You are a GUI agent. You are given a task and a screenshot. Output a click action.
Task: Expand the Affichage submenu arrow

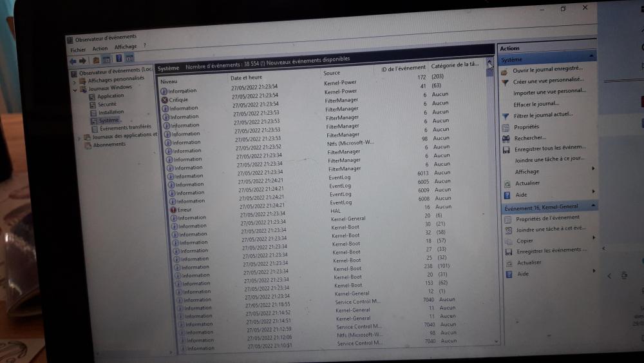(593, 168)
